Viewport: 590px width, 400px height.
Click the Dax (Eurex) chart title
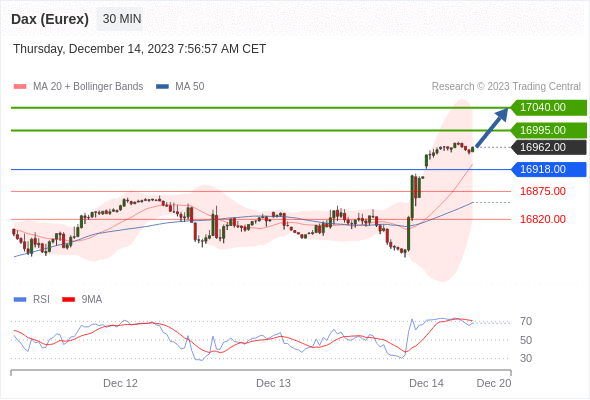(50, 19)
